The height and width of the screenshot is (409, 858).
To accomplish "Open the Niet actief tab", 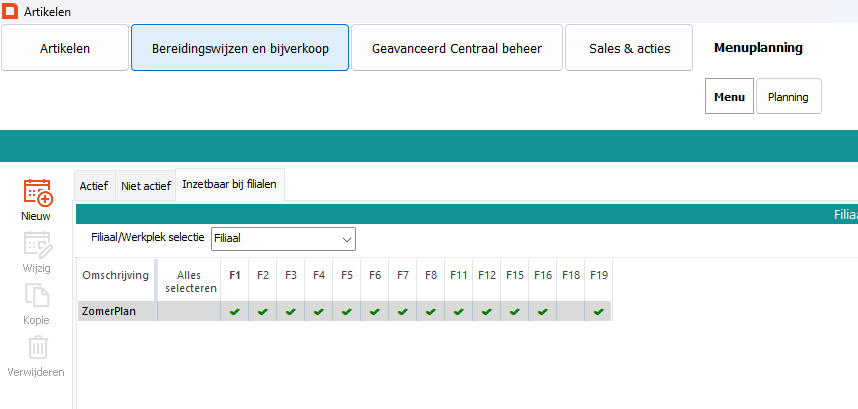I will (x=146, y=186).
